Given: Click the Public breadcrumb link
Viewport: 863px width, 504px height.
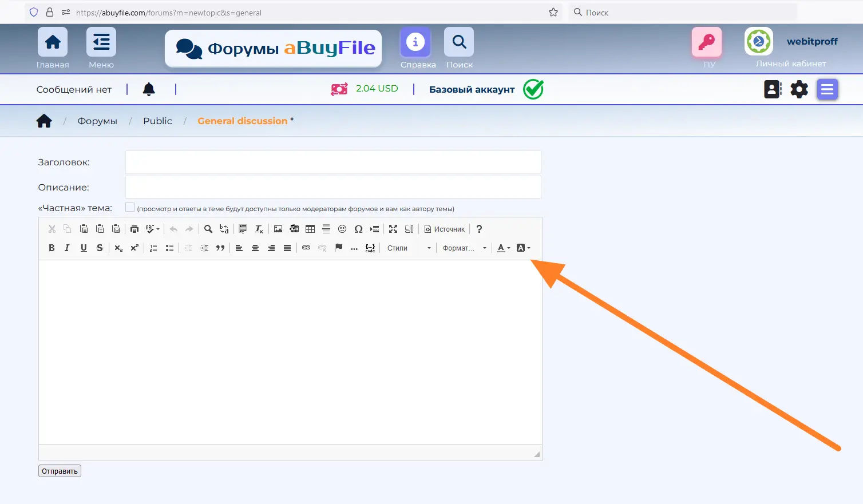Looking at the screenshot, I should tap(157, 121).
